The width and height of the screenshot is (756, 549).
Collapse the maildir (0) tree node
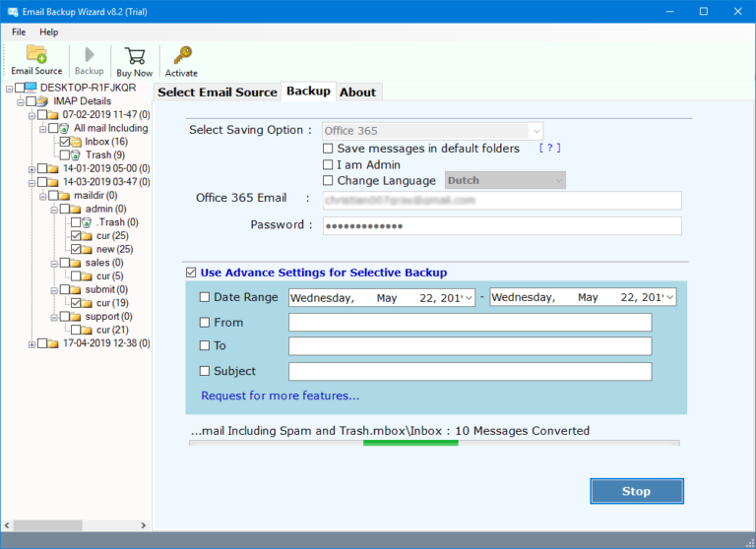pyautogui.click(x=42, y=197)
